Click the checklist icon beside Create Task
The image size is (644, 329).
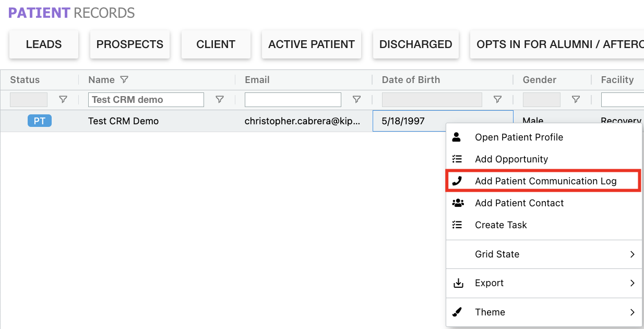pyautogui.click(x=457, y=225)
